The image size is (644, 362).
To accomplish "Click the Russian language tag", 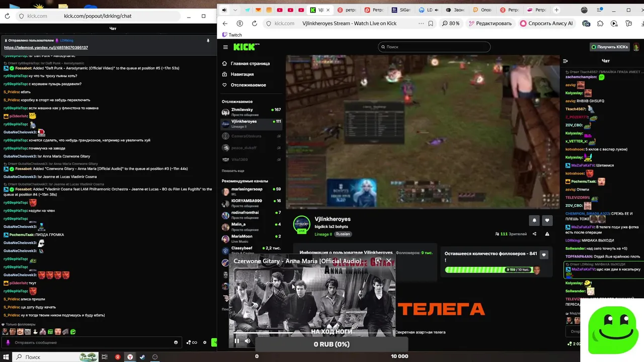I will click(x=343, y=234).
